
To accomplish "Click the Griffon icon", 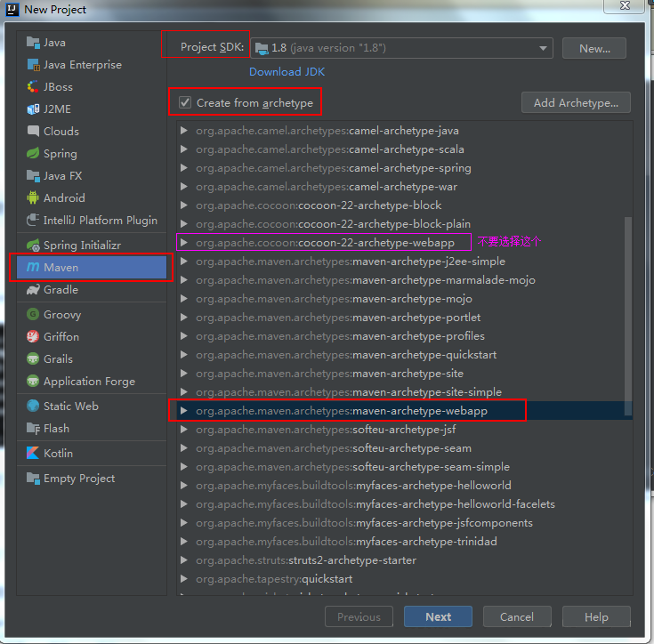I will [33, 336].
